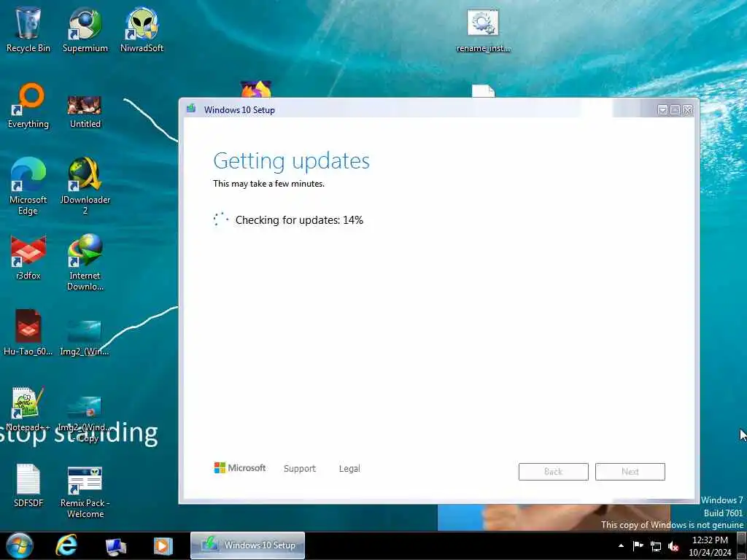Click the Windows 10 Setup title icon
This screenshot has height=560, width=747.
tap(192, 109)
